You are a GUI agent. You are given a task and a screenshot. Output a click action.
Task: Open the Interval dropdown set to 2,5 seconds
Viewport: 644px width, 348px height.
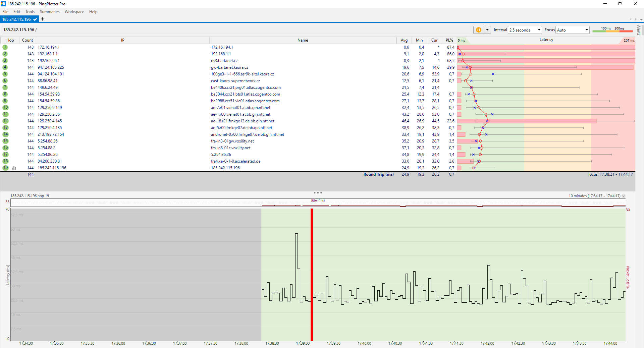[x=525, y=30]
